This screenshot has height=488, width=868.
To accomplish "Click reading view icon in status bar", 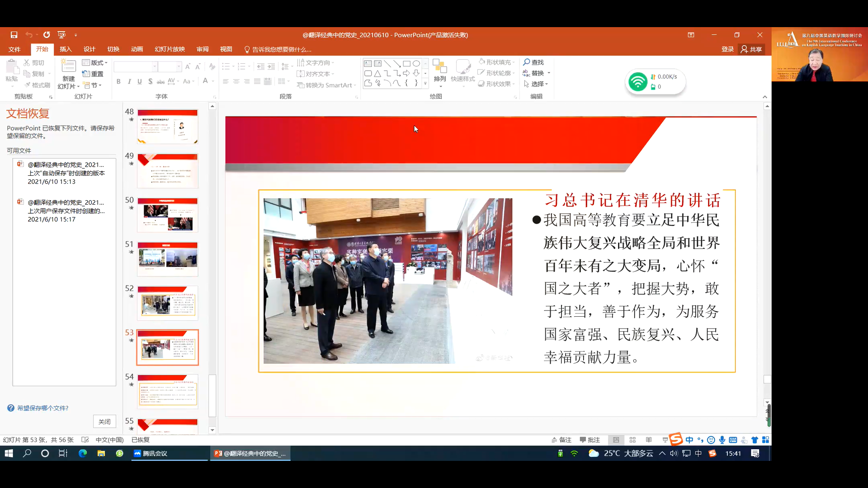I will click(649, 440).
